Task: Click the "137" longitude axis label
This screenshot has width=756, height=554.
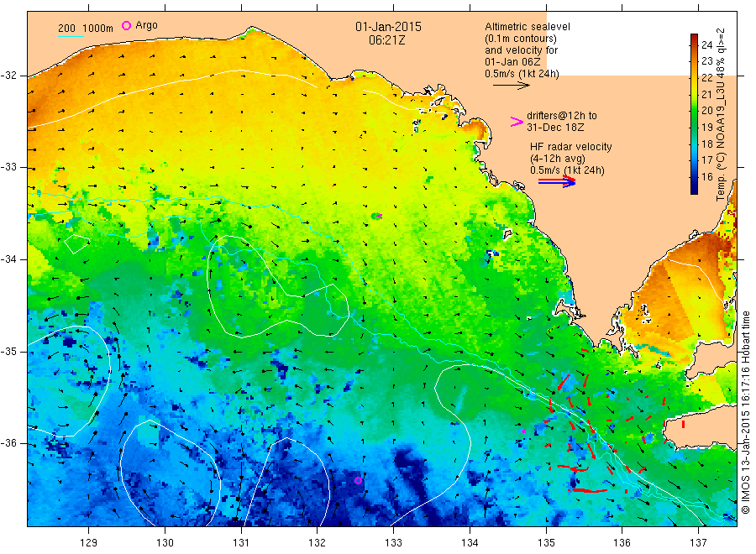Action: [x=698, y=542]
